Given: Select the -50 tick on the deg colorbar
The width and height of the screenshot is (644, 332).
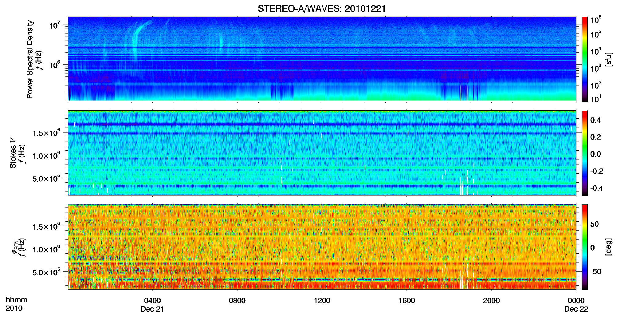Looking at the screenshot, I should coord(596,272).
